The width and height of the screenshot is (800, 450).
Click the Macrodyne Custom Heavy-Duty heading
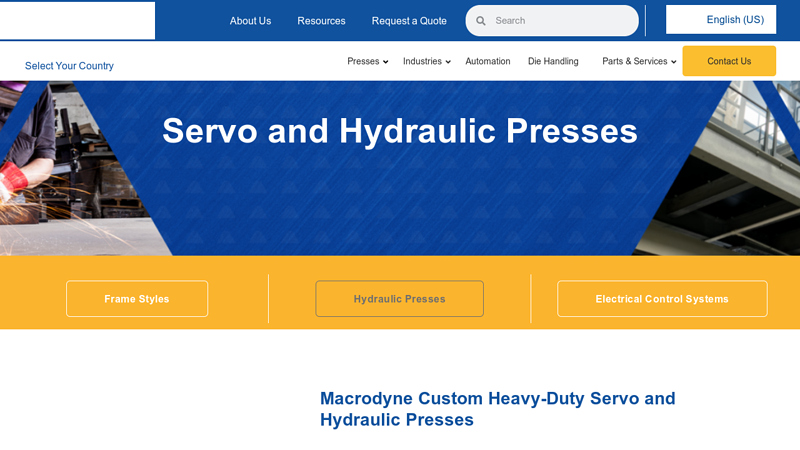point(497,409)
